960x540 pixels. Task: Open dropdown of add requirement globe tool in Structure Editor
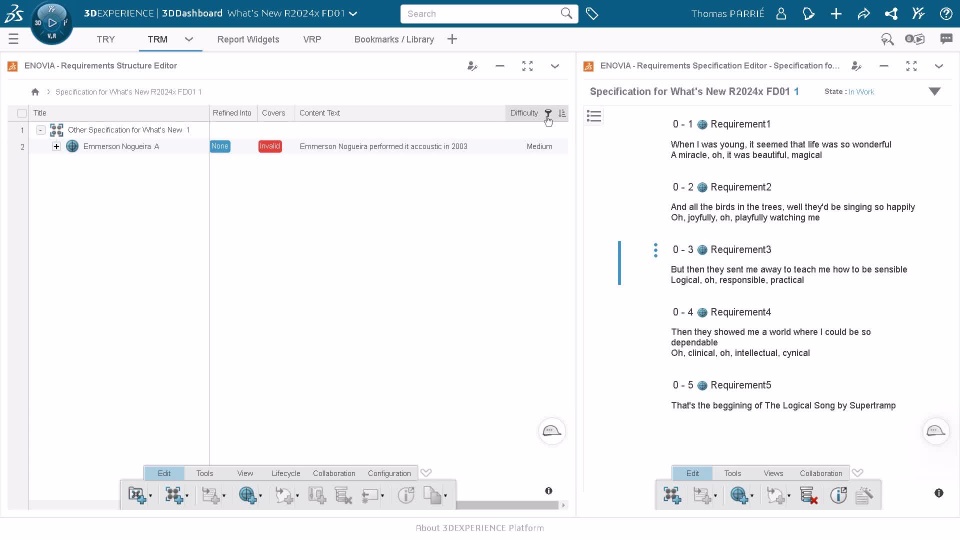[x=261, y=496]
